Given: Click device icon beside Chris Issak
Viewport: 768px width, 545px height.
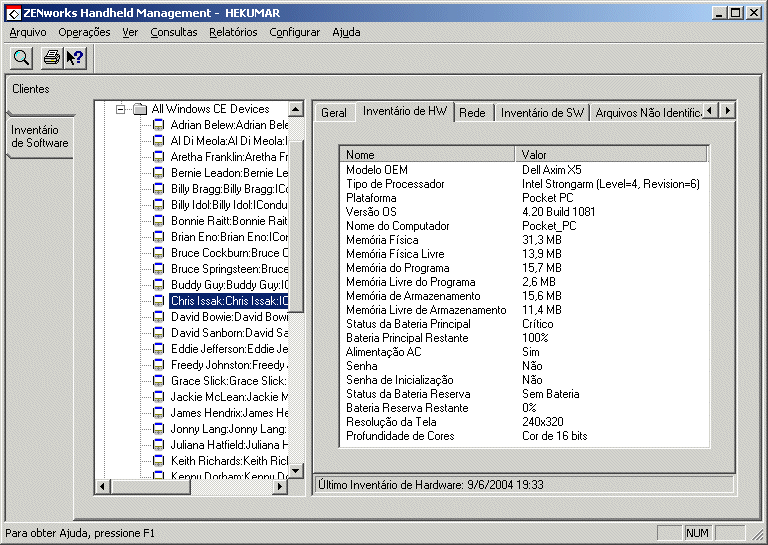Looking at the screenshot, I should [158, 301].
